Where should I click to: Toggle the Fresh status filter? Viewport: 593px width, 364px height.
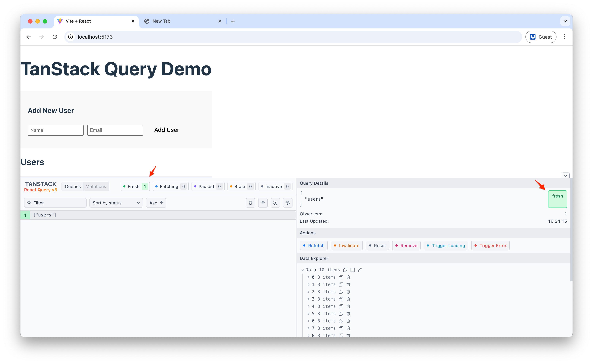point(135,186)
